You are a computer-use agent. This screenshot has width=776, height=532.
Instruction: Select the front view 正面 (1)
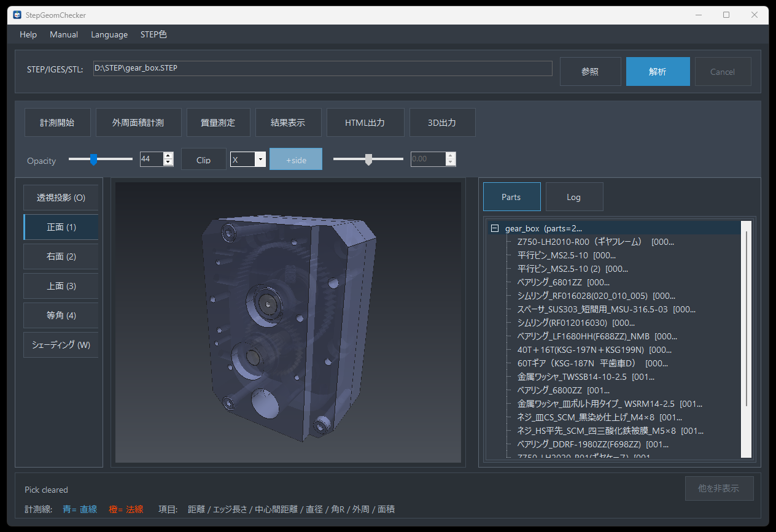[x=60, y=226]
